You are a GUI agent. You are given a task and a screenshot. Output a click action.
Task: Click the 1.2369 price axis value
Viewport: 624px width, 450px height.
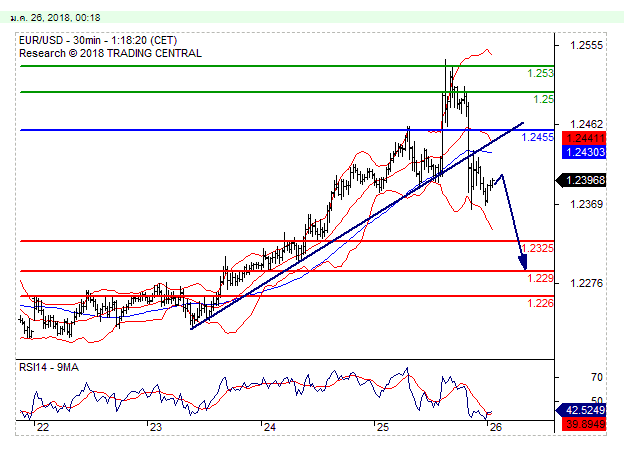[586, 204]
